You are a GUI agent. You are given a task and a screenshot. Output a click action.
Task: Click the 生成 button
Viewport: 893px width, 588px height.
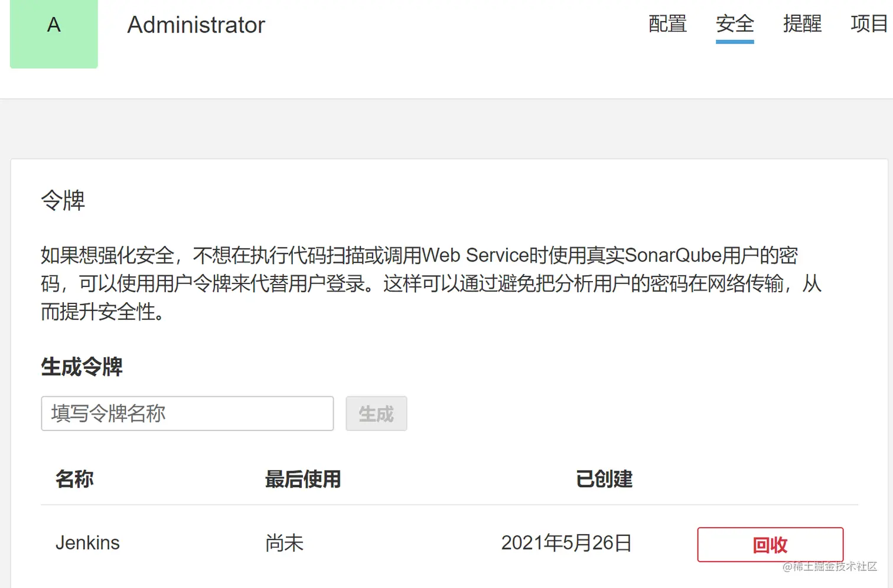376,413
